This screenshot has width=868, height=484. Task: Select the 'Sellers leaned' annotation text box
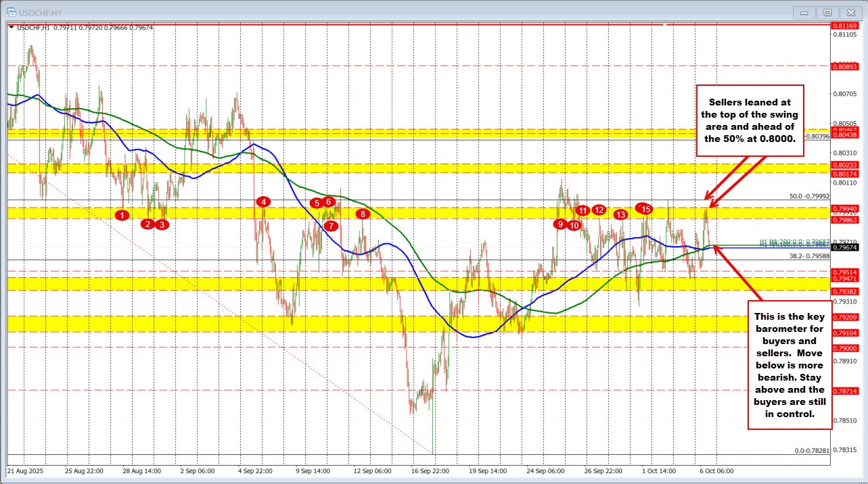click(749, 121)
